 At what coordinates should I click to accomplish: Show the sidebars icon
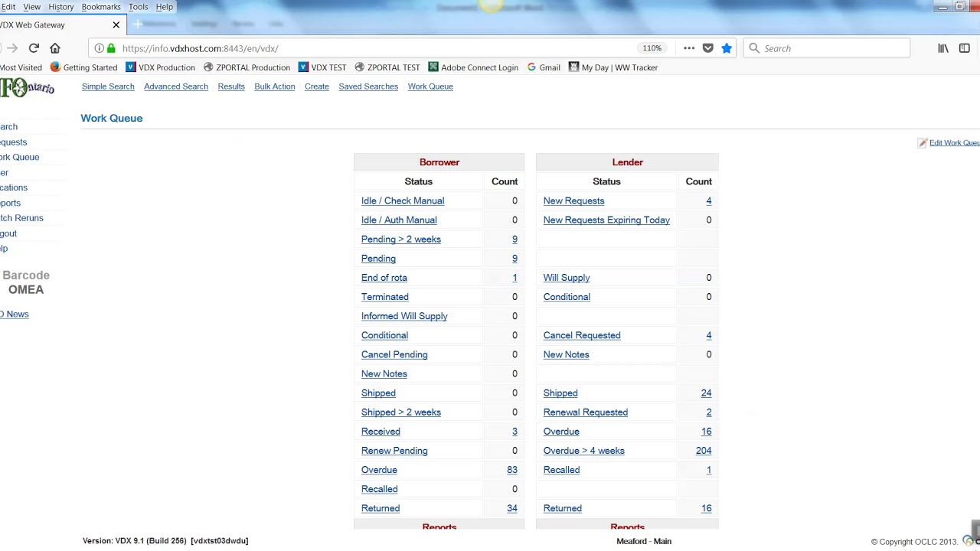click(x=965, y=48)
